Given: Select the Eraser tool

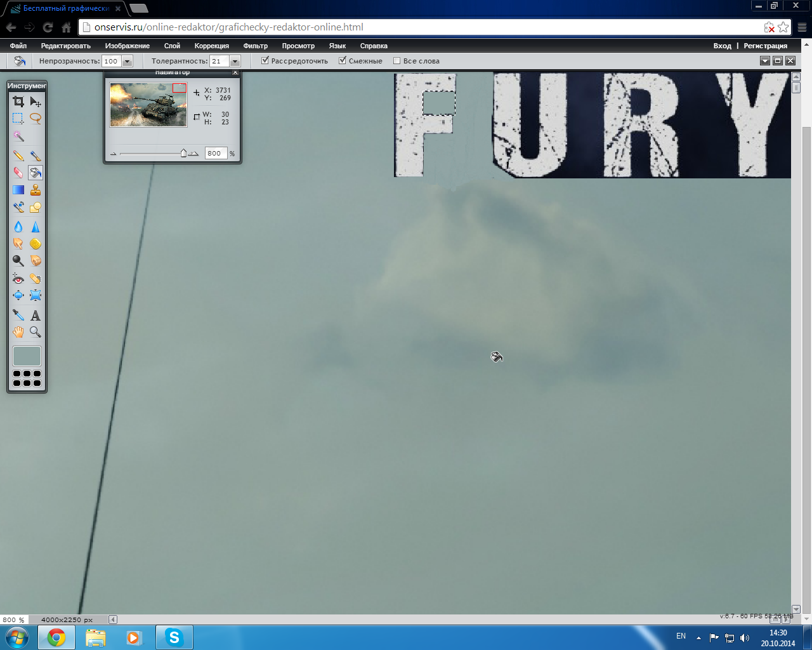Looking at the screenshot, I should [x=18, y=173].
